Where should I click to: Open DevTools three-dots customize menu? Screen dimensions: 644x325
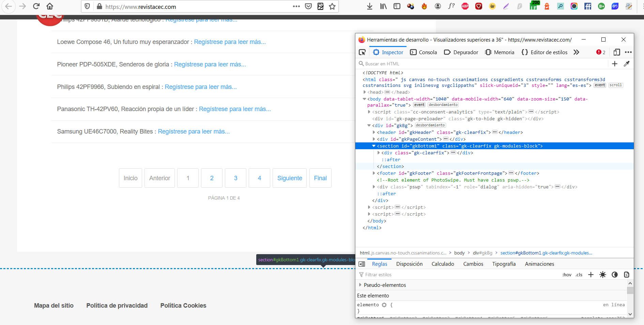(628, 52)
